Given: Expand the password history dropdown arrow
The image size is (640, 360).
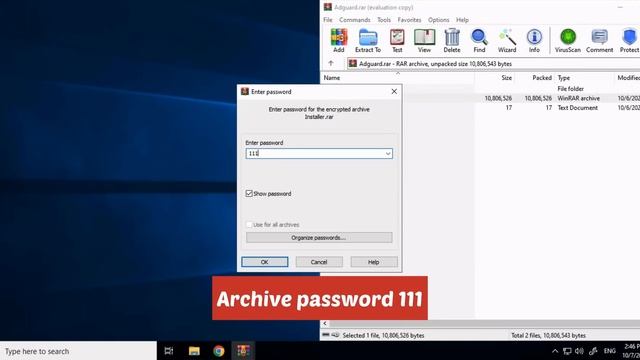Looking at the screenshot, I should tap(388, 153).
